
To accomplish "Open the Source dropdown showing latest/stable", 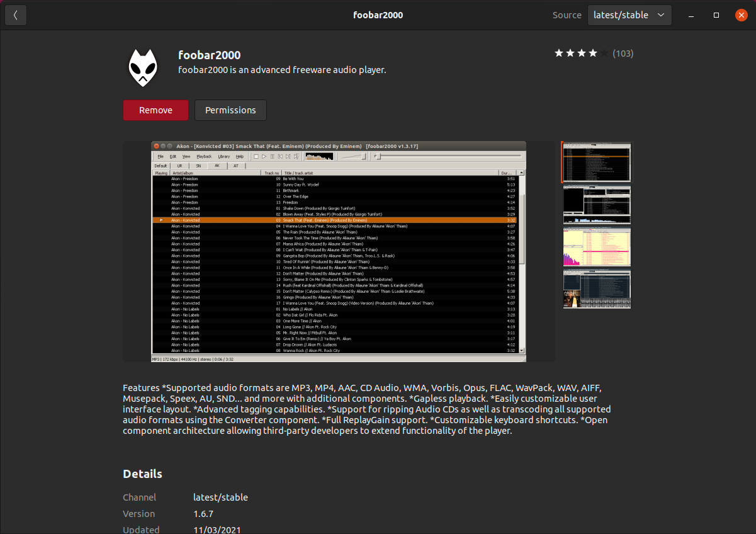I will pos(629,15).
